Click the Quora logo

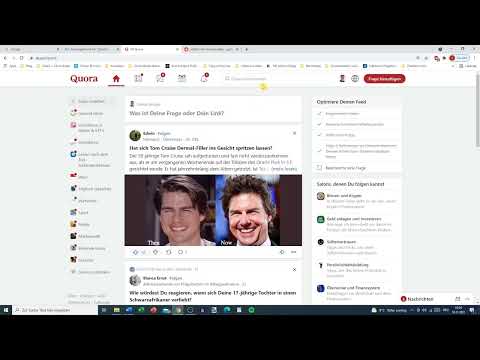[x=84, y=79]
